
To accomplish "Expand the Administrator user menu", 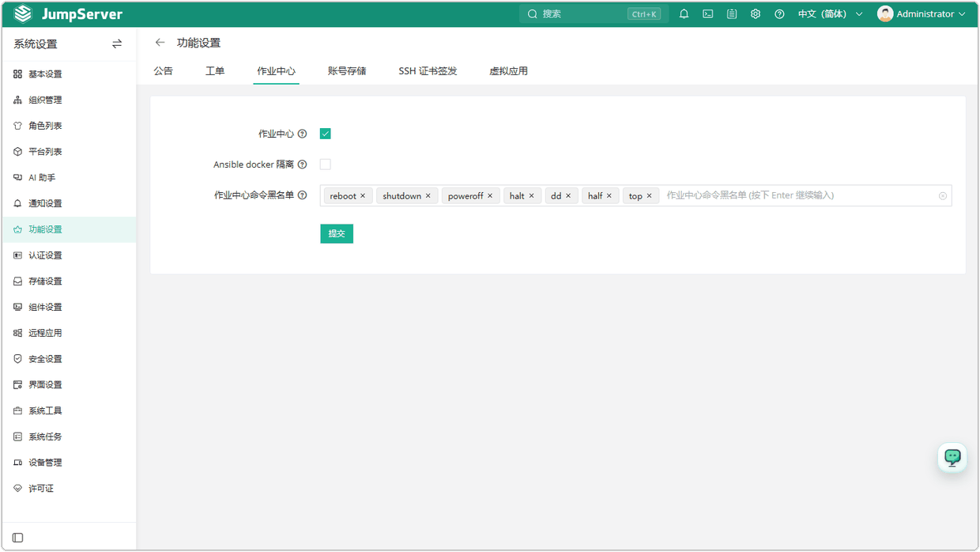I will coord(922,14).
